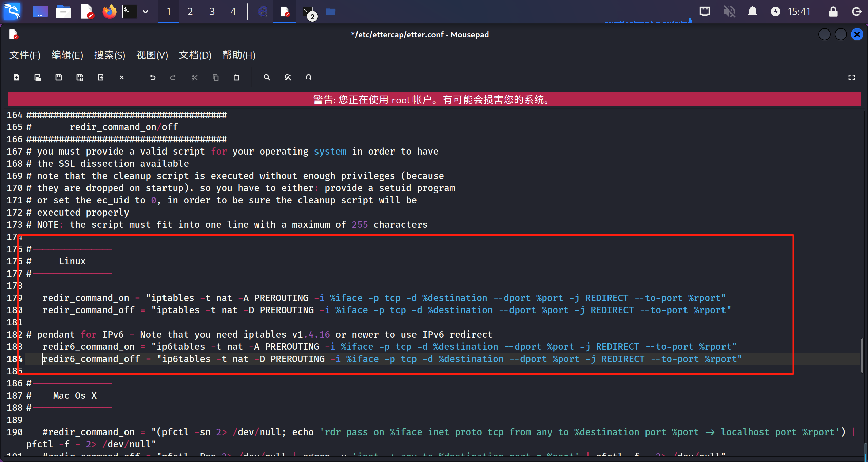This screenshot has height=462, width=868.
Task: Open the notifications bell in panel
Action: coord(752,12)
